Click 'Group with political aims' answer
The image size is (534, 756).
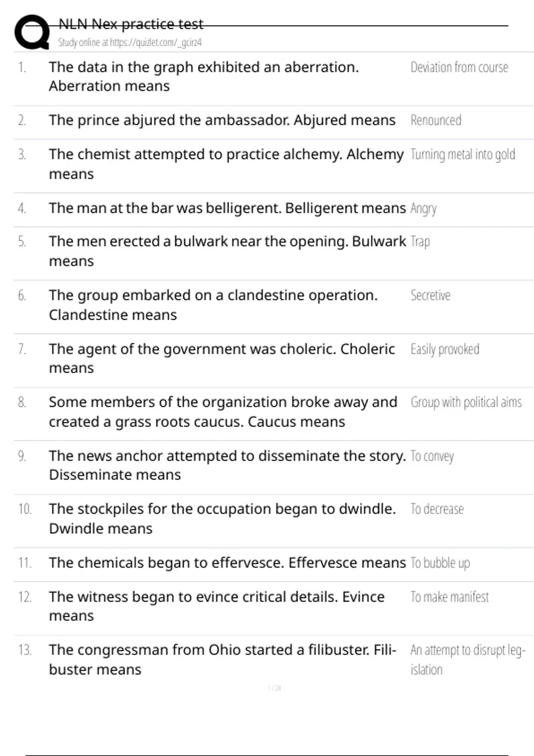tap(466, 402)
